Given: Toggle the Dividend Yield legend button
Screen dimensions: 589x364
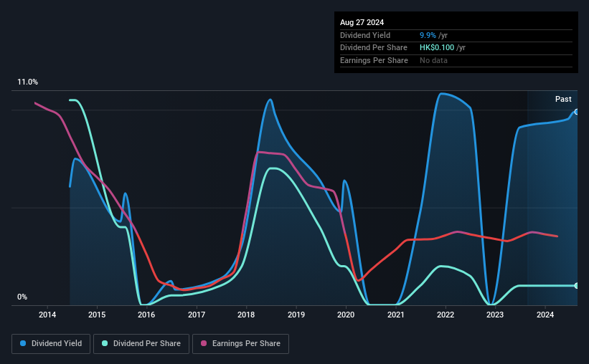Looking at the screenshot, I should [x=51, y=344].
